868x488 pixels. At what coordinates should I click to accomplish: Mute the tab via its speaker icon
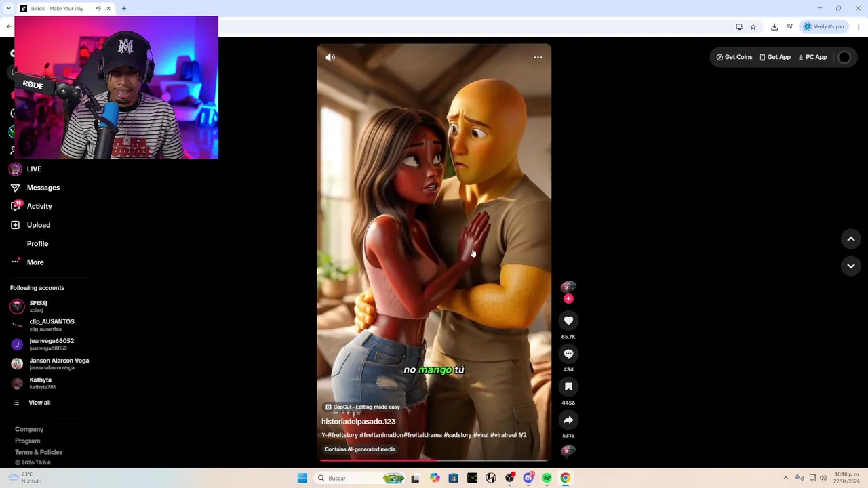98,8
